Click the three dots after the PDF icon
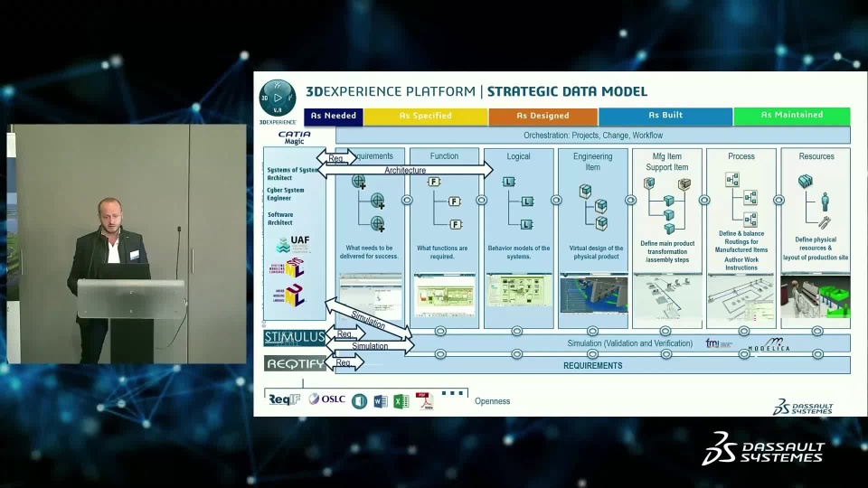The height and width of the screenshot is (488, 868). pyautogui.click(x=452, y=393)
